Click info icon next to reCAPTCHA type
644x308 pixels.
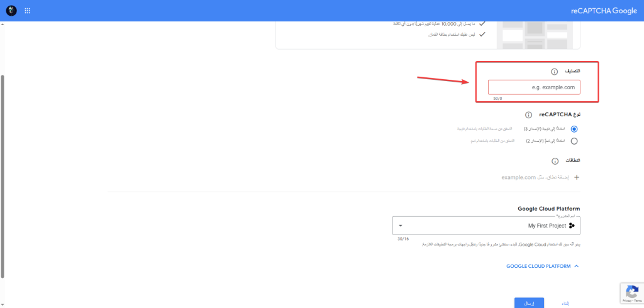click(x=528, y=114)
